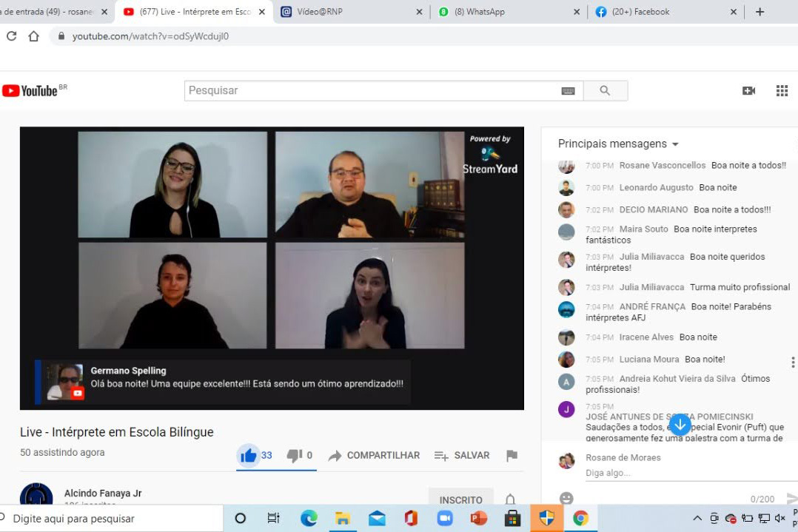Screen dimensions: 798x532
Task: Expand the Principais mensagens chat dropdown
Action: [x=618, y=144]
